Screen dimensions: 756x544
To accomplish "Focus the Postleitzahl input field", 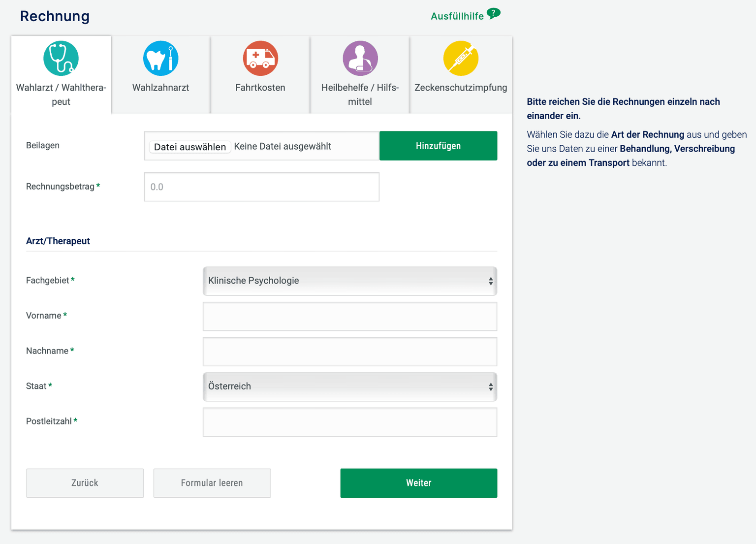I will pos(350,422).
